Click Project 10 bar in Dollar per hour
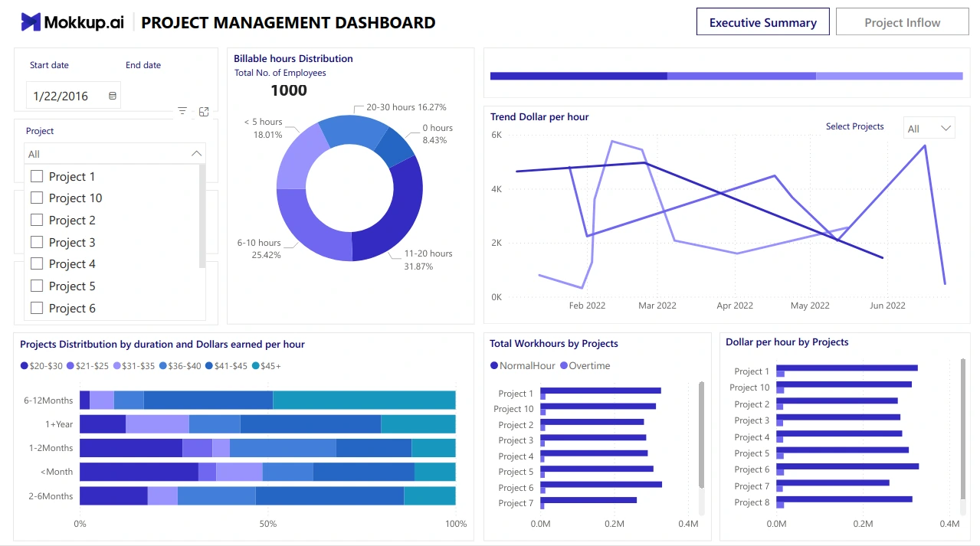The width and height of the screenshot is (980, 546). 844,384
